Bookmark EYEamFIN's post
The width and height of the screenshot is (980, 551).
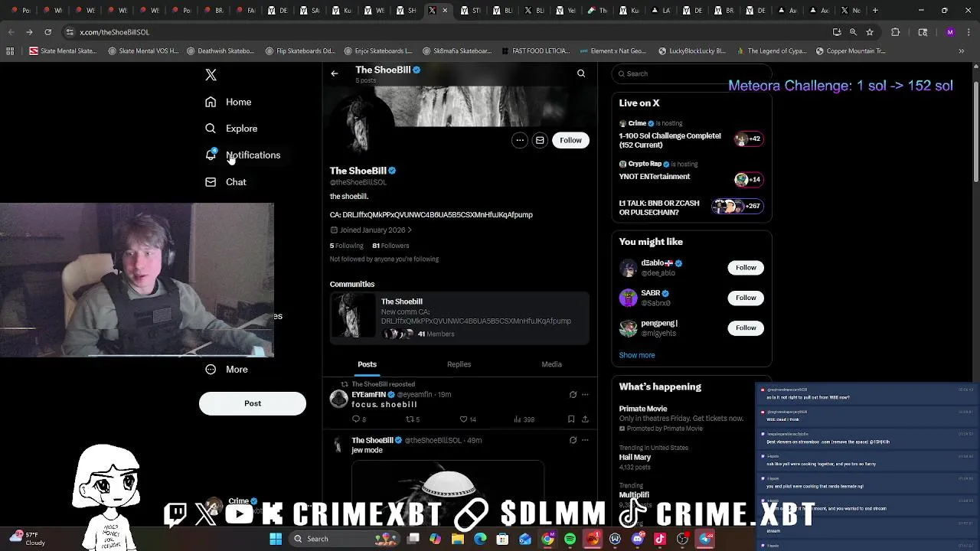(x=571, y=419)
